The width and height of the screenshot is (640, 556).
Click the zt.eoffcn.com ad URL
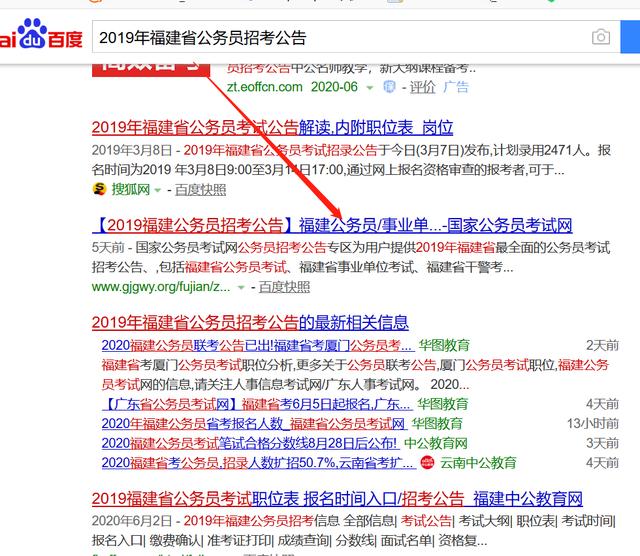(x=265, y=87)
